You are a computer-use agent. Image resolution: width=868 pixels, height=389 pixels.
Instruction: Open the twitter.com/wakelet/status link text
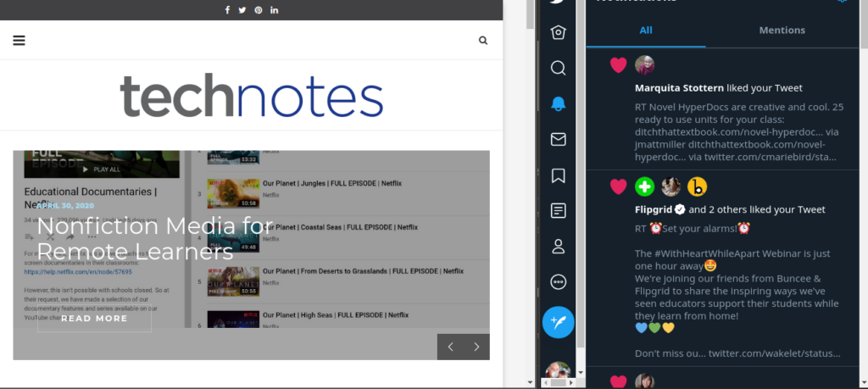click(775, 353)
